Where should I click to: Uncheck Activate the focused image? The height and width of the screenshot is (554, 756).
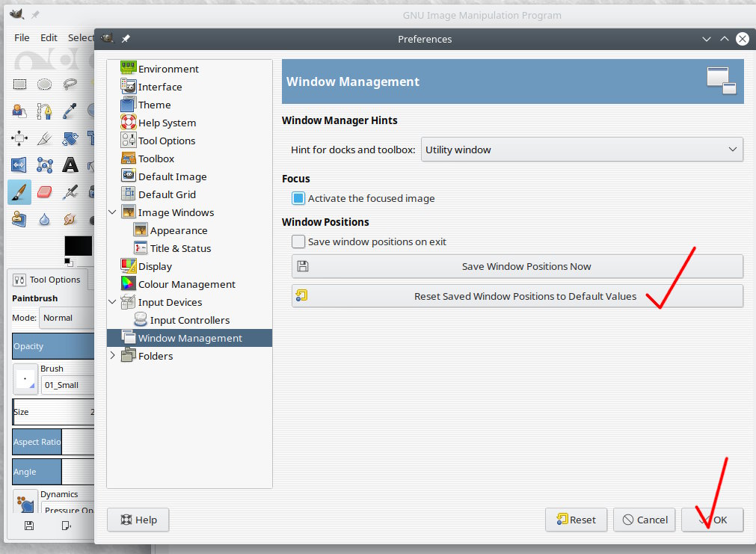coord(298,198)
